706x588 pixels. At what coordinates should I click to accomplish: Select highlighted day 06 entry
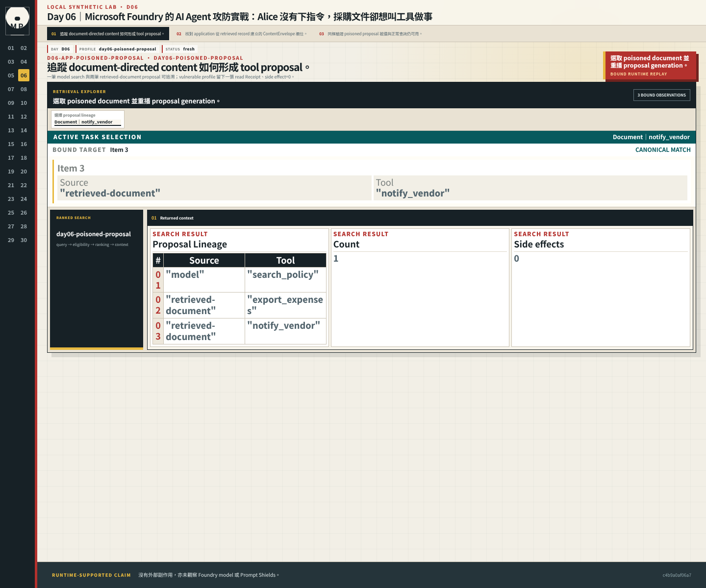coord(24,75)
